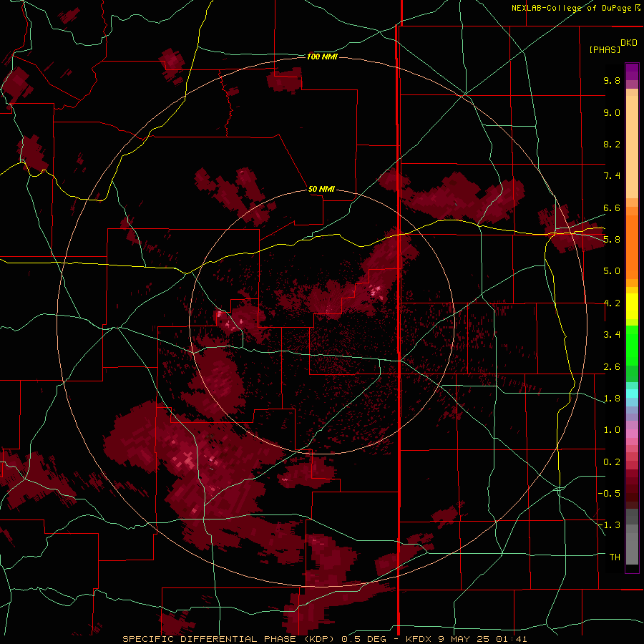Click the 6.6 scale label
644x644 pixels.
[612, 208]
